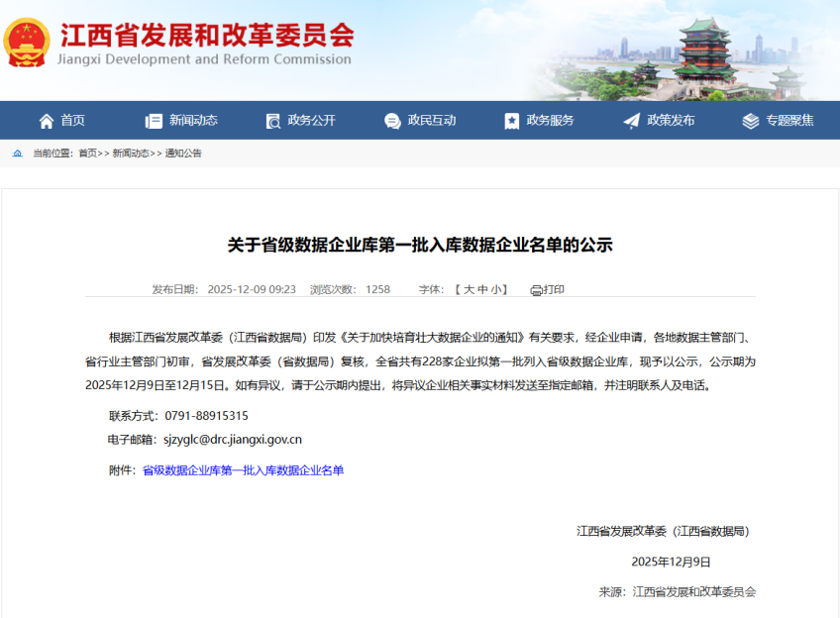Click the home icon in navigation bar

click(47, 121)
